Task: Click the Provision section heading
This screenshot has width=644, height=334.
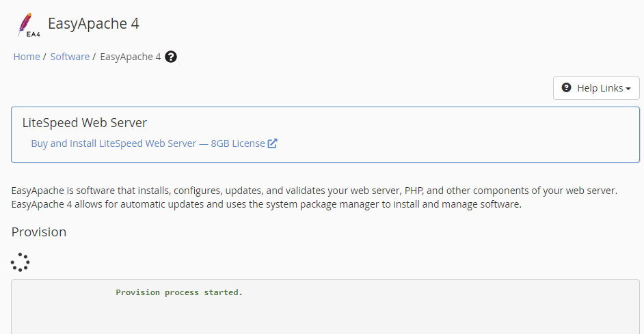Action: pos(39,232)
